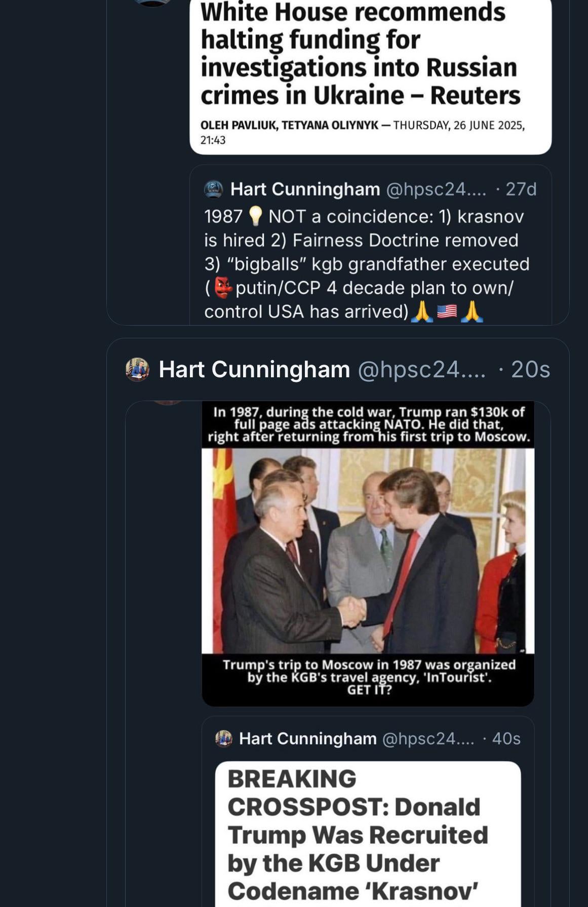Click the Oleh Pavliuk, Tetyana Oliynyk byline
Screen dimensions: 588x907
tap(289, 126)
